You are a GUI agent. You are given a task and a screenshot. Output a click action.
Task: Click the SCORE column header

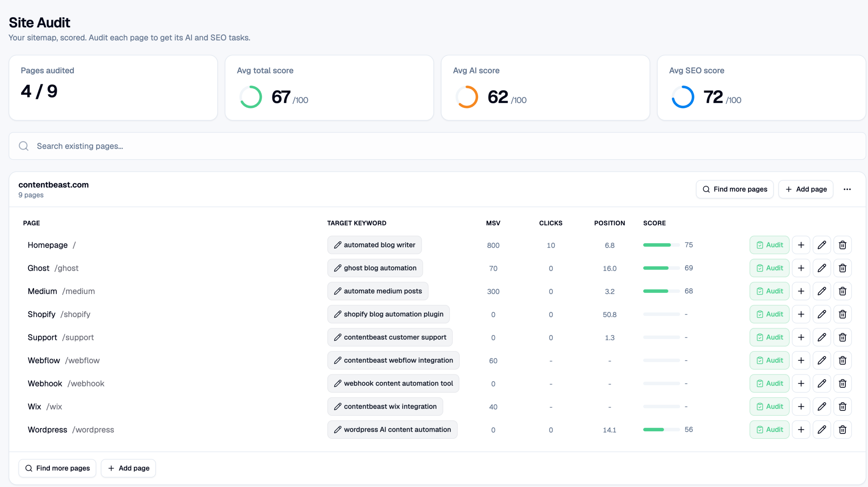pos(654,223)
